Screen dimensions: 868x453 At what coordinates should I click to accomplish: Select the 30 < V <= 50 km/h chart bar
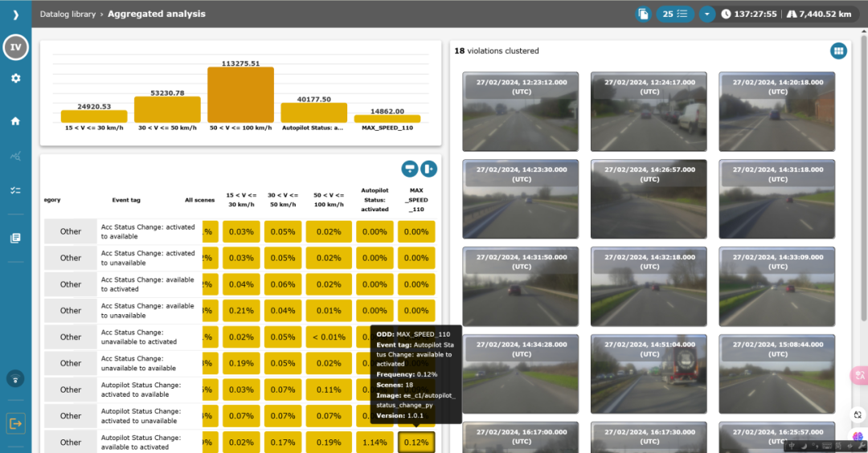click(x=167, y=109)
